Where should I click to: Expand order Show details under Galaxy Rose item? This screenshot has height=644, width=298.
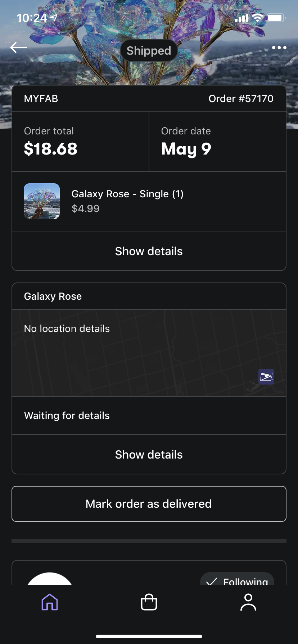pos(149,251)
